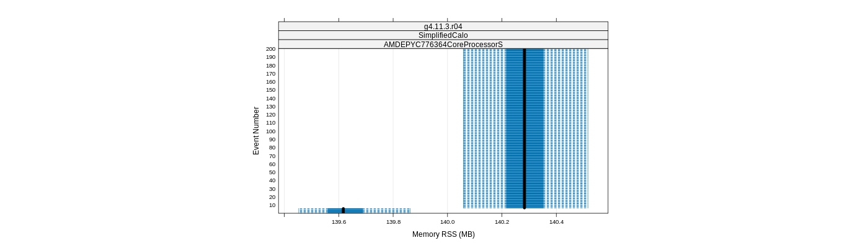Click x-axis tick label 140.4

tap(556, 221)
